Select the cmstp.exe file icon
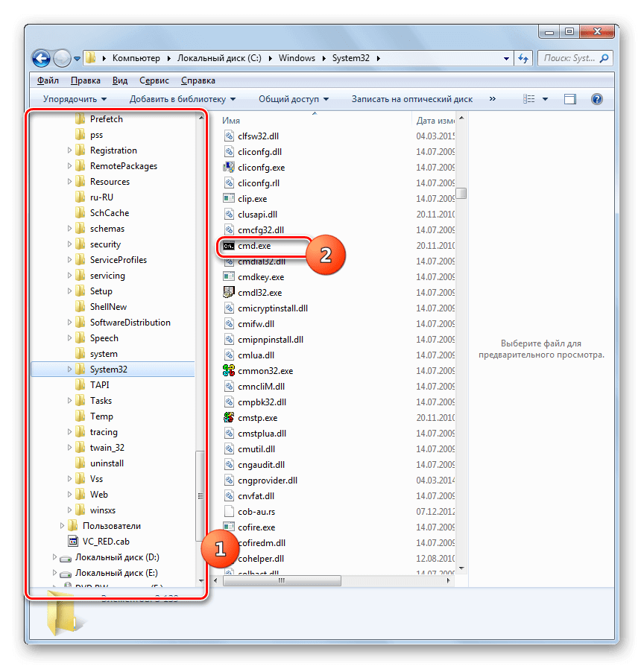 click(230, 418)
